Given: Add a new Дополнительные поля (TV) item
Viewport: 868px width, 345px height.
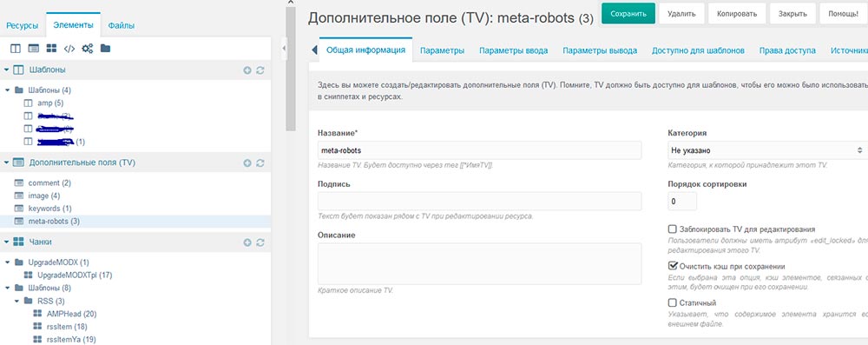Looking at the screenshot, I should pos(247,163).
